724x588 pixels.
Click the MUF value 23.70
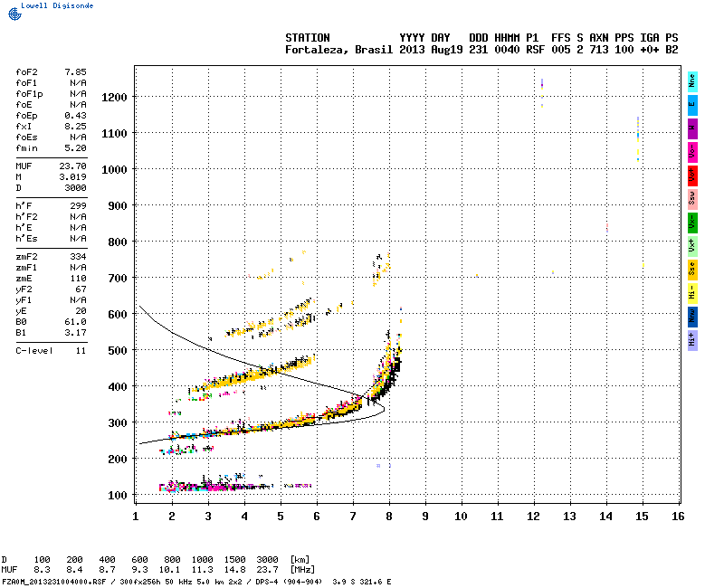coord(72,166)
